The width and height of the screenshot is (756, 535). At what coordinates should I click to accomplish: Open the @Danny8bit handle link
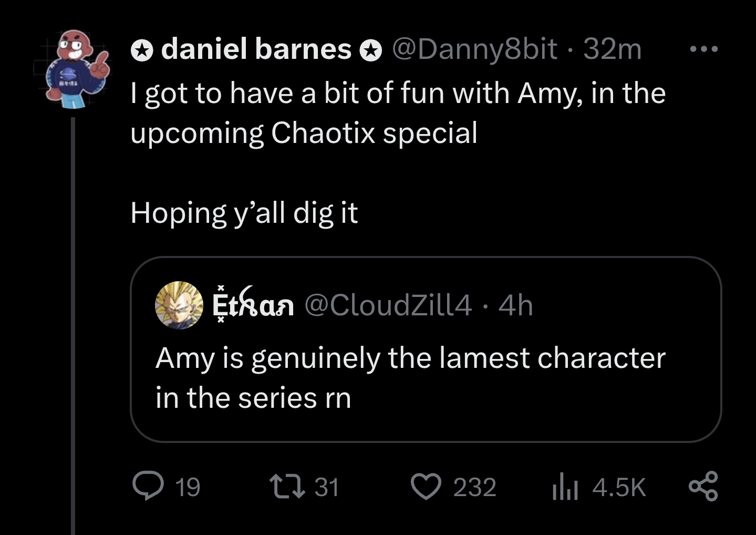[x=474, y=49]
